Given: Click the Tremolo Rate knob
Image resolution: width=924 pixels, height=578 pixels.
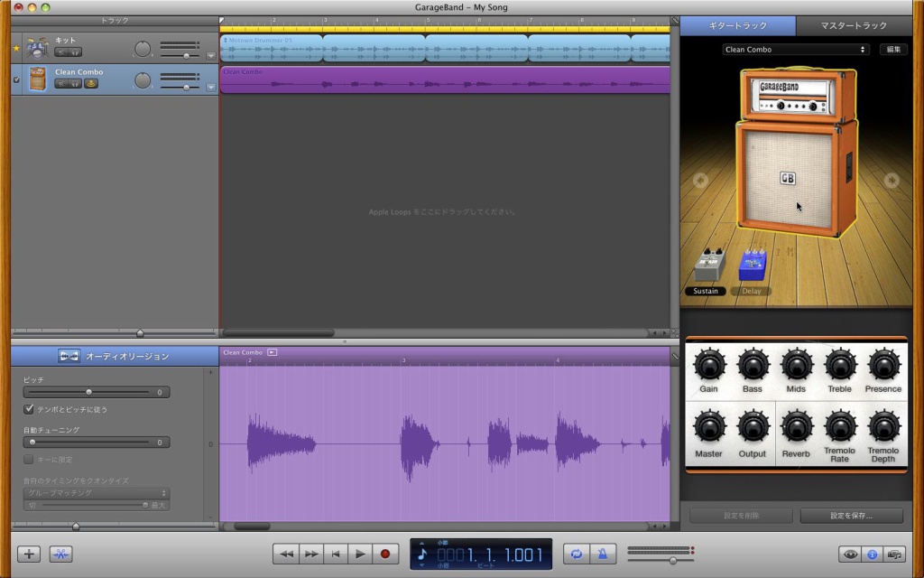Looking at the screenshot, I should coord(840,427).
